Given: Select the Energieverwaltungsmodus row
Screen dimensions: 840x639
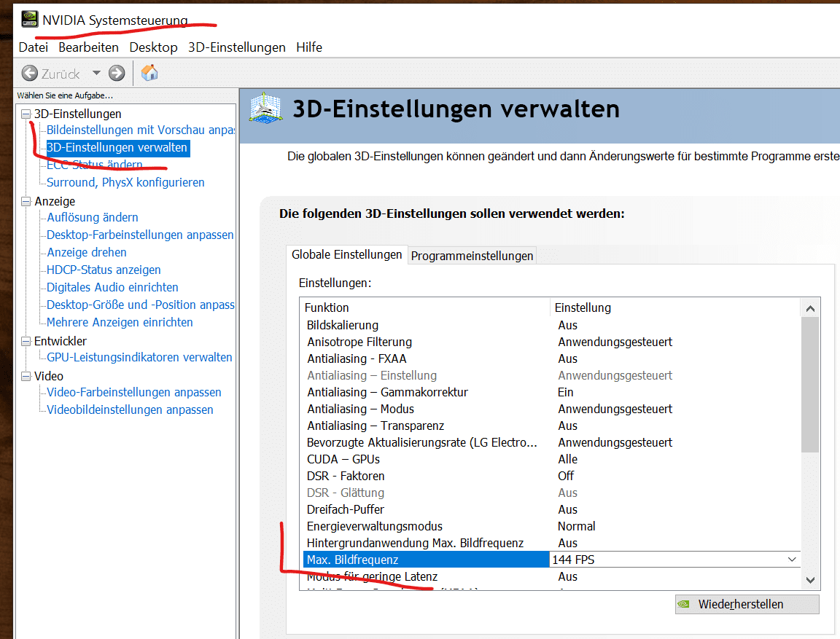Looking at the screenshot, I should pos(552,526).
